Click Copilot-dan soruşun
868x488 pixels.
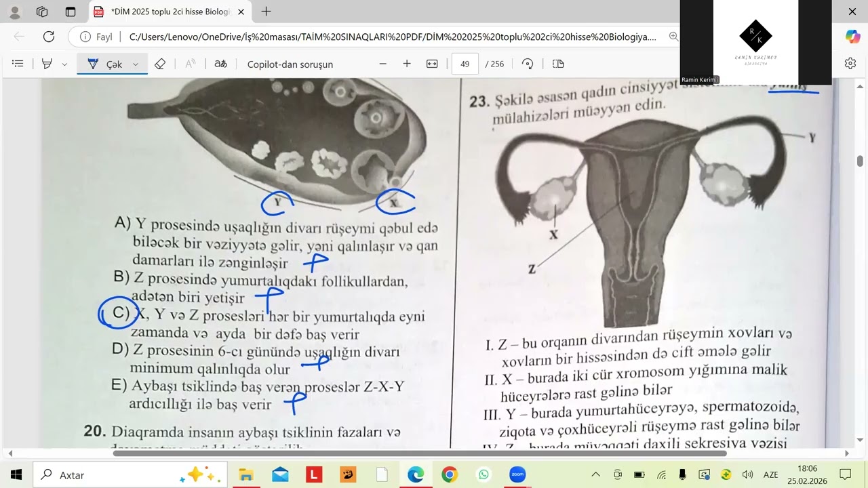(290, 64)
